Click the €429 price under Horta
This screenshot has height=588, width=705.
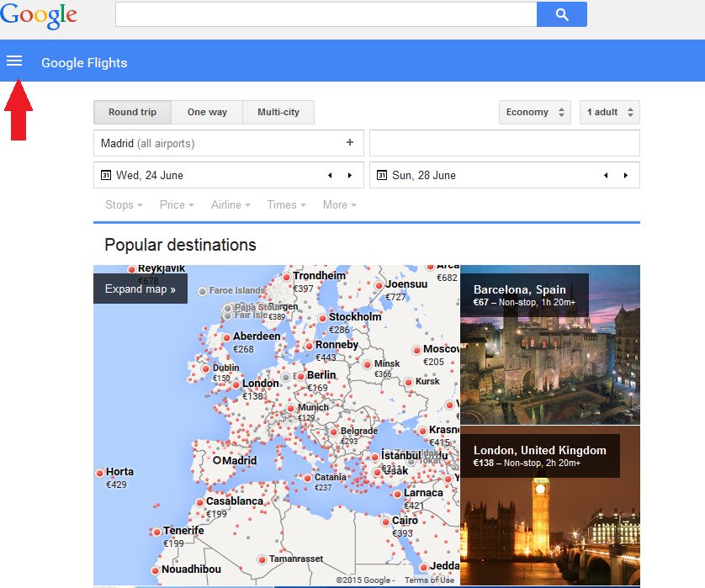point(116,485)
